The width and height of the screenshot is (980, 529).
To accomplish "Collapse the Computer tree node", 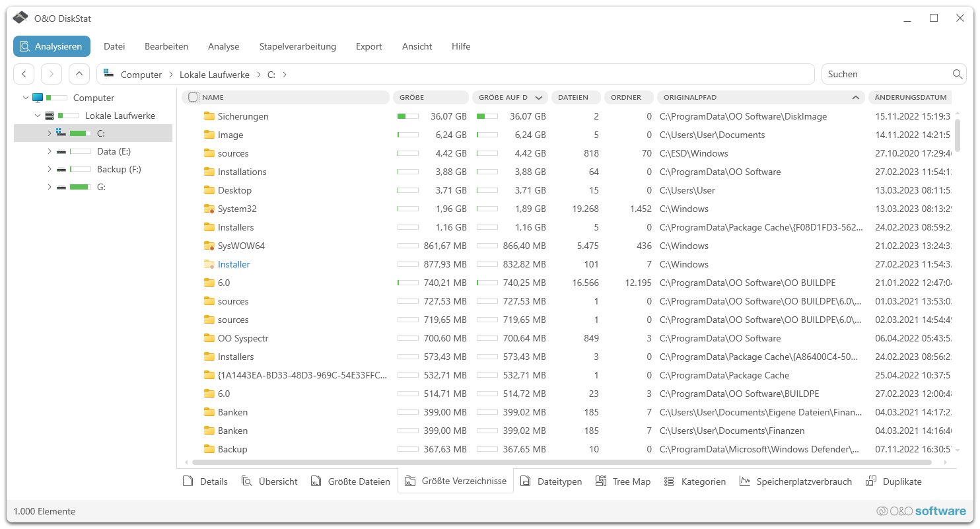I will pos(26,98).
